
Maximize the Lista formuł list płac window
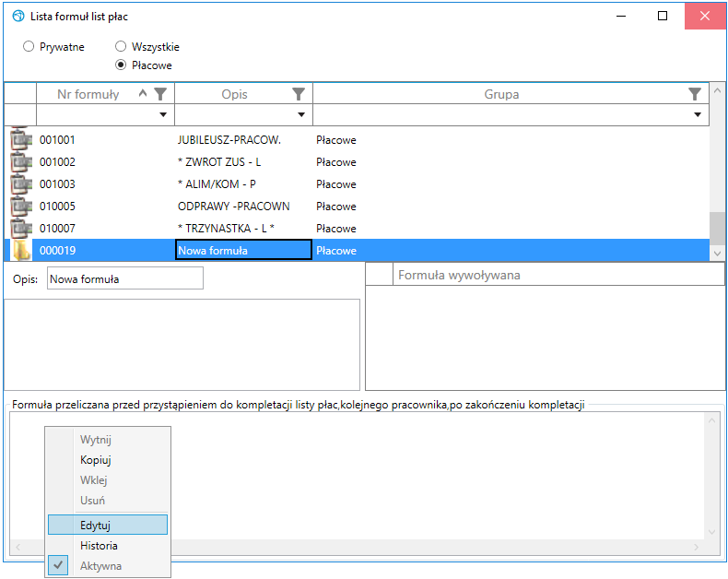(663, 16)
